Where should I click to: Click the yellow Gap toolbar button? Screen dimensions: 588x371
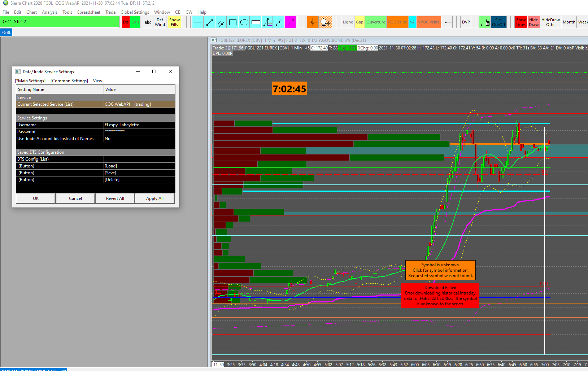[360, 22]
